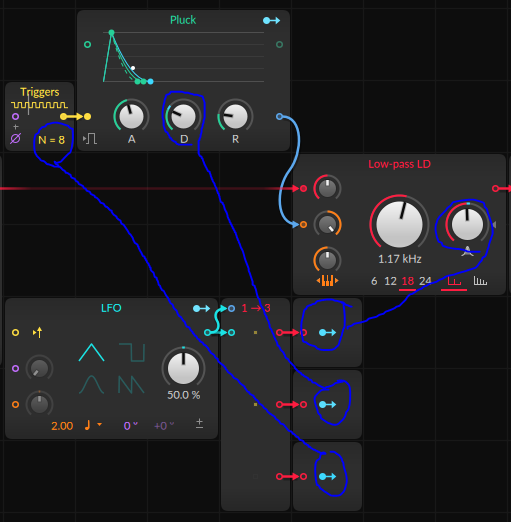Select the 6 dB filter slope

pos(374,281)
